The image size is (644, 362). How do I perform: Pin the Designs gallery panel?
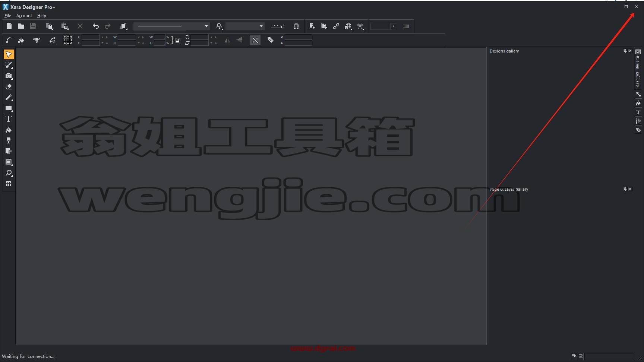coord(625,51)
